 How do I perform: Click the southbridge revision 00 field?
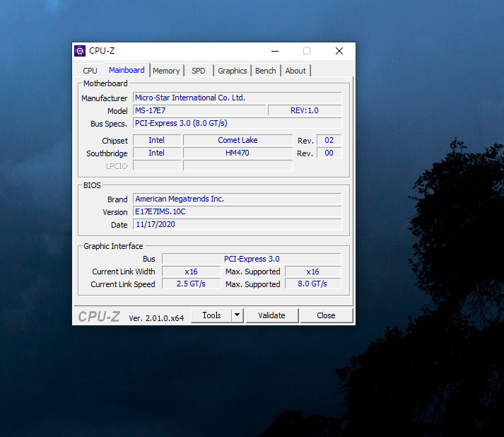point(329,153)
